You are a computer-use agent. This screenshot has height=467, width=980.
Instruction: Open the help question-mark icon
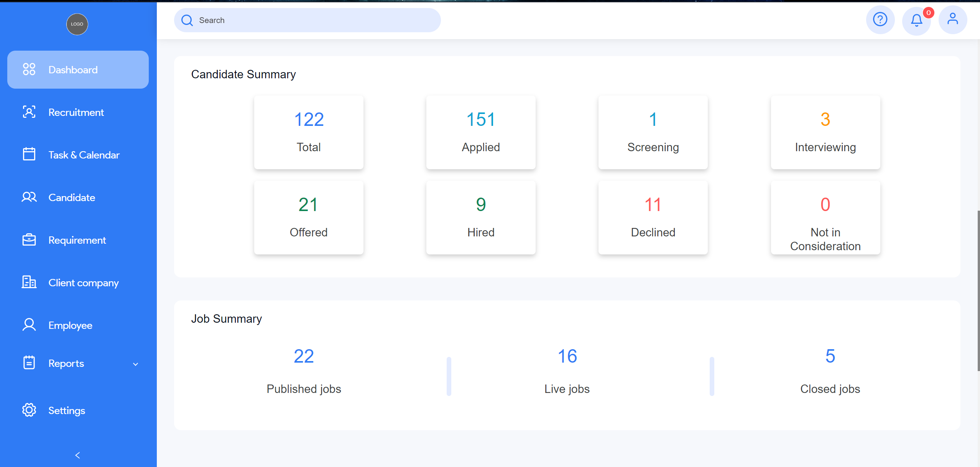click(x=880, y=20)
